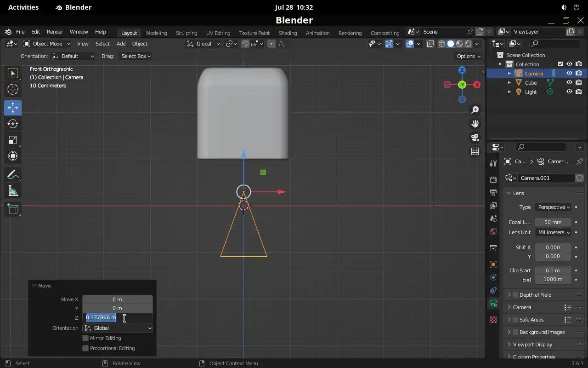Click the Blender logo menu icon
This screenshot has height=368, width=588.
pos(8,32)
